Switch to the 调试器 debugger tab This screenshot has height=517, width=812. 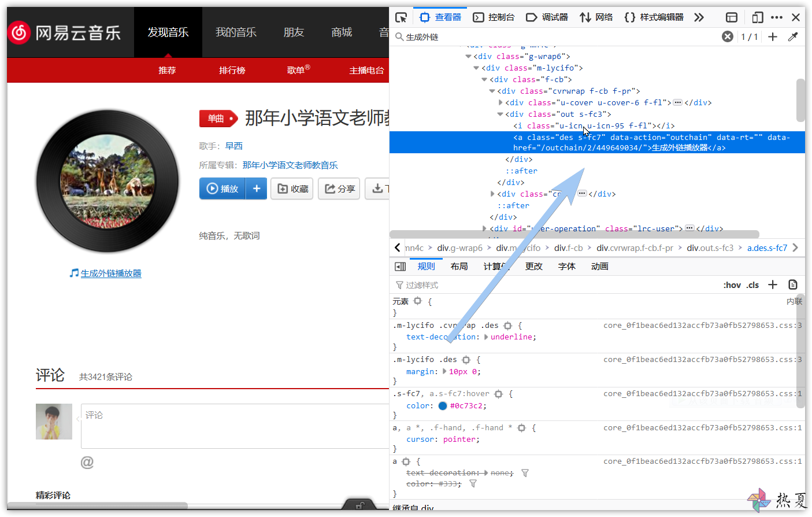[x=547, y=17]
